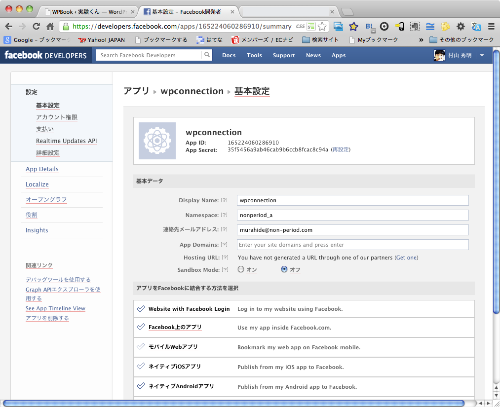Open Docs in top navigation

click(x=229, y=55)
